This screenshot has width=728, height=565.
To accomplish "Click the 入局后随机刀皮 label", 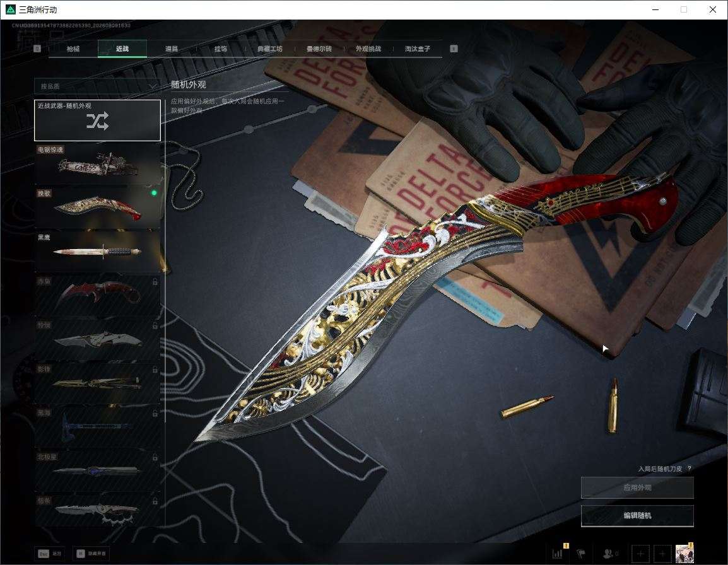I will coord(660,469).
